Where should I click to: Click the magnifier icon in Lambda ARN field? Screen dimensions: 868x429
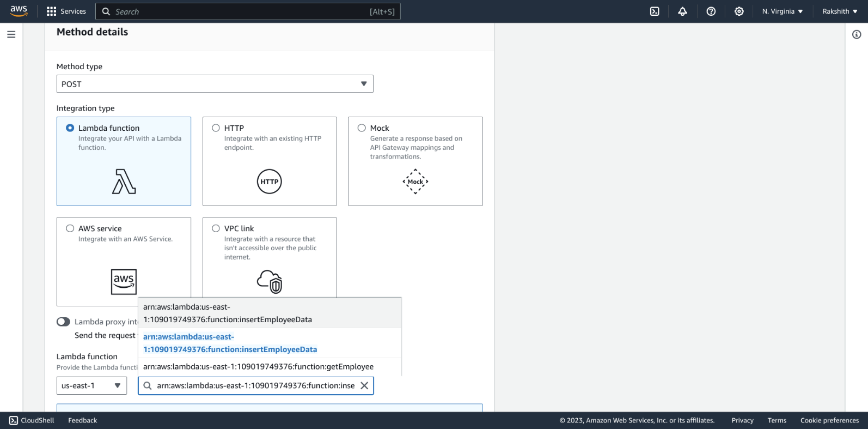[x=147, y=385]
